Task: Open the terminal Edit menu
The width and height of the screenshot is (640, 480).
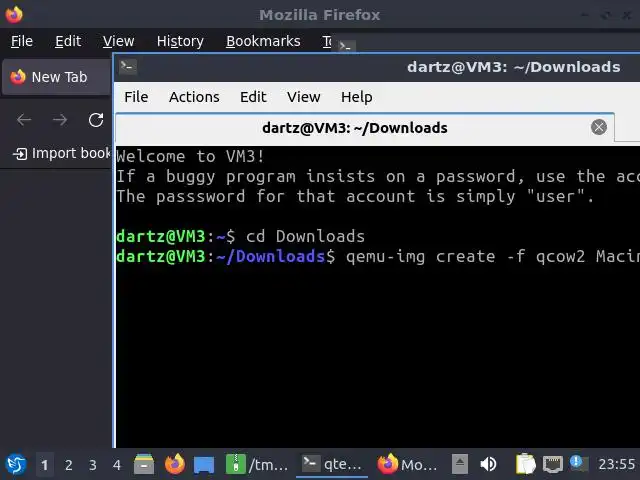Action: [253, 97]
